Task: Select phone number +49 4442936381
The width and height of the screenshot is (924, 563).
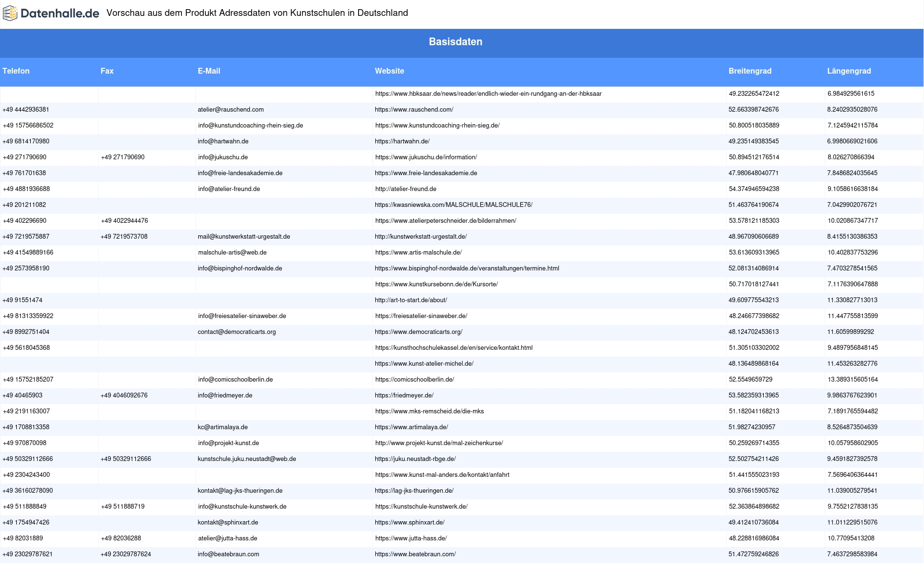Action: 26,110
